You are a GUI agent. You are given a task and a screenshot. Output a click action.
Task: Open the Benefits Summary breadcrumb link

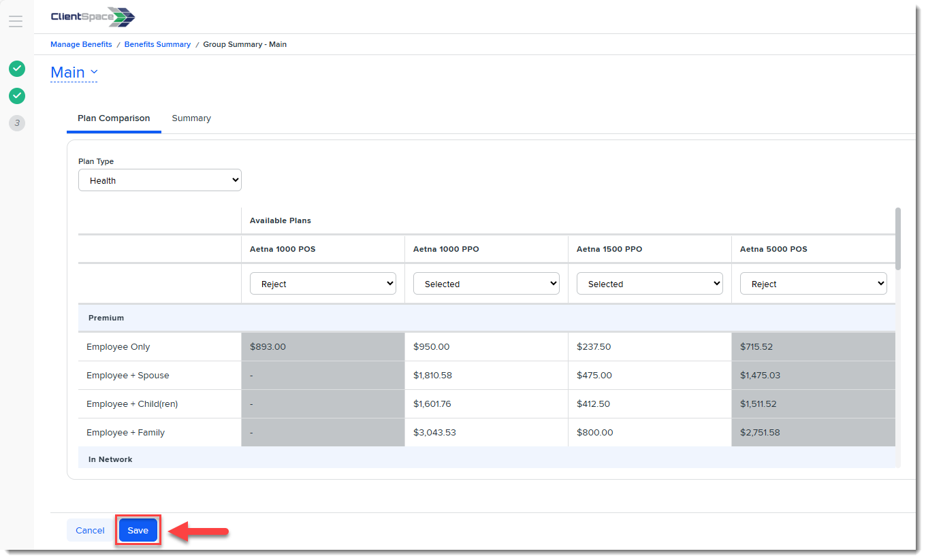tap(157, 44)
